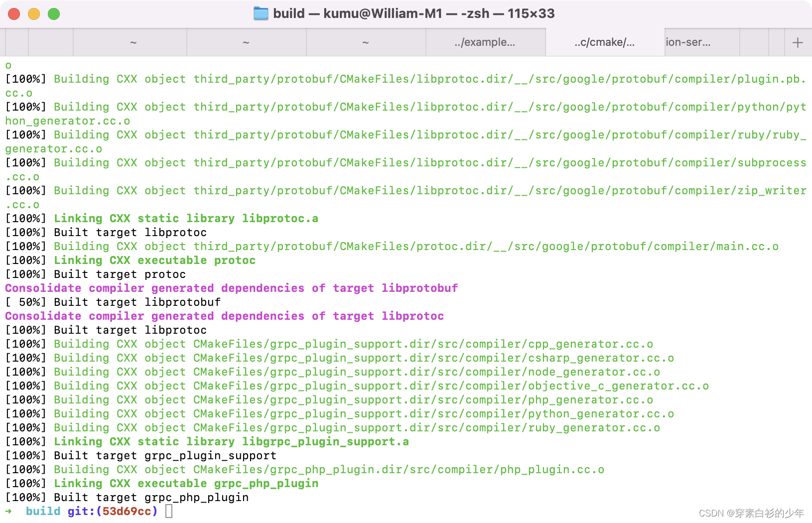Click the "build" directory name in the prompt

coord(43,511)
